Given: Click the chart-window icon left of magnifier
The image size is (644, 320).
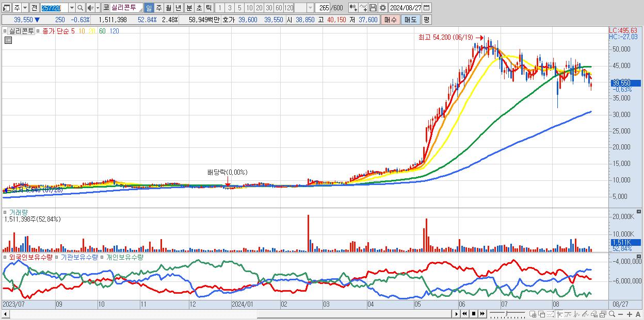Looking at the screenshot, I should tap(603, 314).
